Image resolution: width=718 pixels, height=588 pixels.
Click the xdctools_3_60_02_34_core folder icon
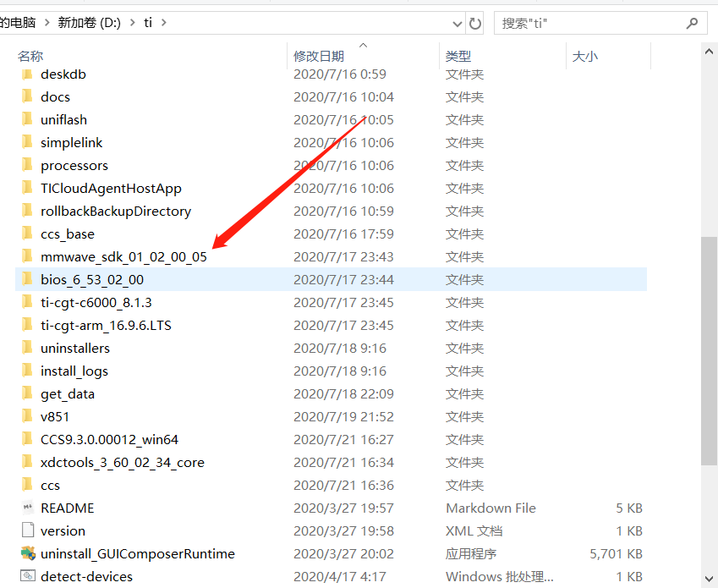tap(27, 463)
